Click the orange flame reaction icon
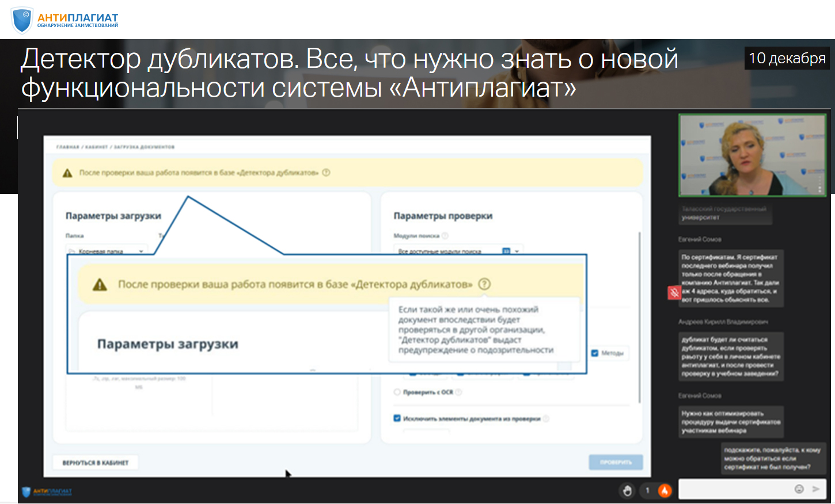The width and height of the screenshot is (835, 504). [x=665, y=490]
